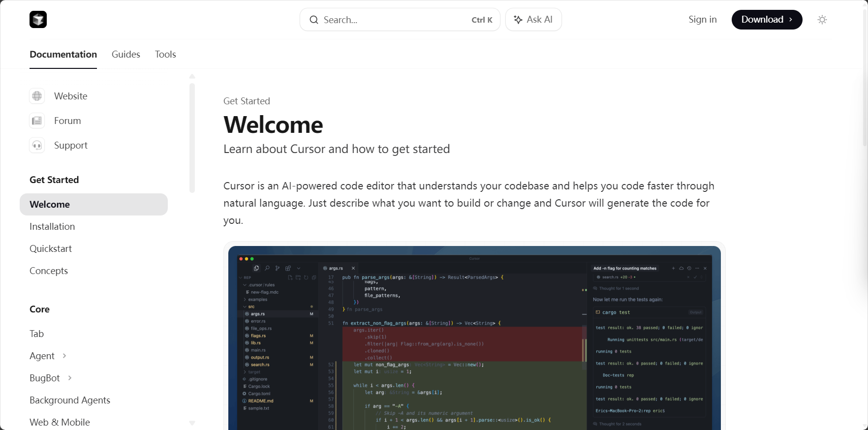This screenshot has width=868, height=430.
Task: Click the Website globe icon
Action: 37,96
